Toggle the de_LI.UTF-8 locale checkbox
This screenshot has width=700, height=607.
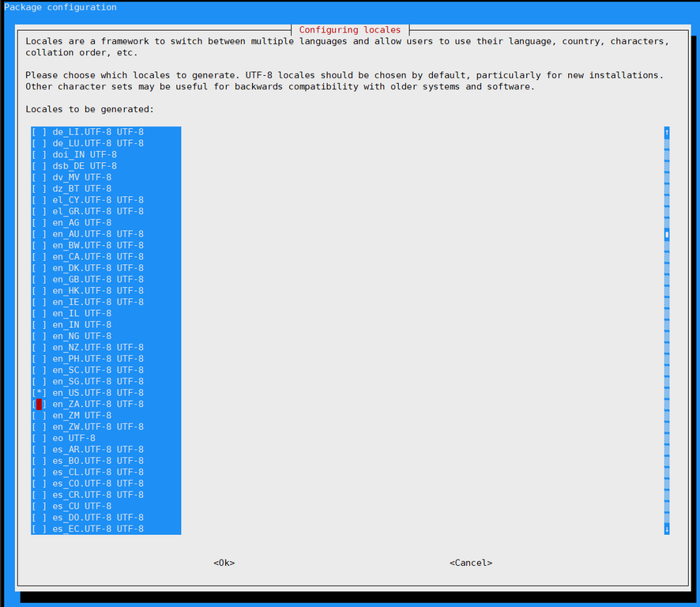[x=39, y=132]
